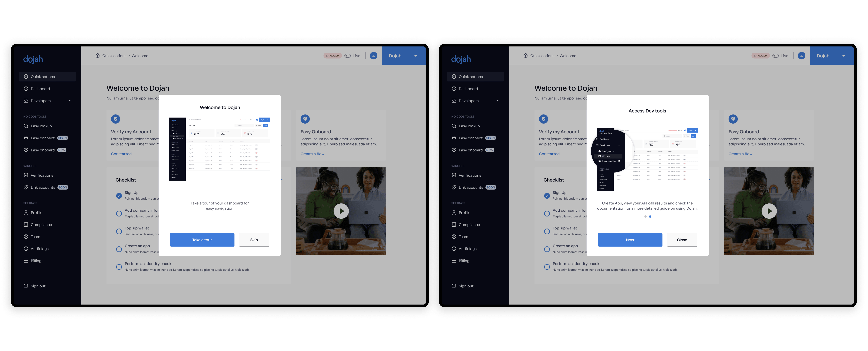Click Compliance icon in right sidebar
Screen dimensions: 868x351
pos(454,224)
